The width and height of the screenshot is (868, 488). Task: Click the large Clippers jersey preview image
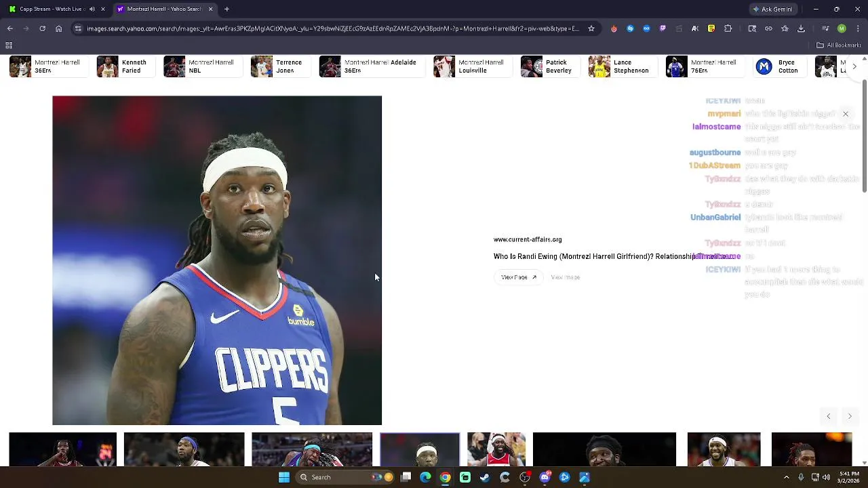point(217,260)
